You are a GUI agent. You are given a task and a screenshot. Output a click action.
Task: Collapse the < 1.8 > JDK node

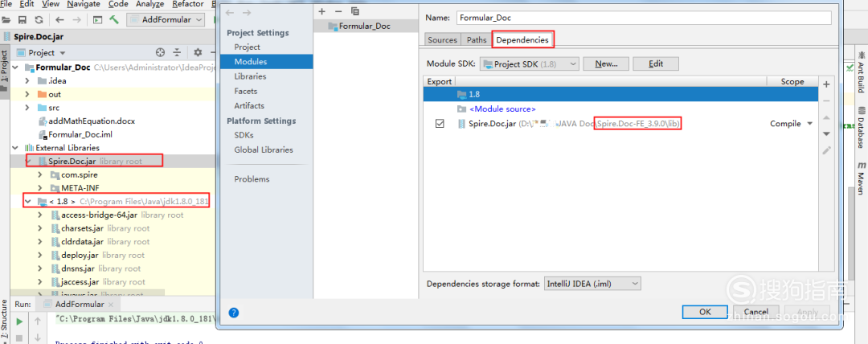pos(27,201)
